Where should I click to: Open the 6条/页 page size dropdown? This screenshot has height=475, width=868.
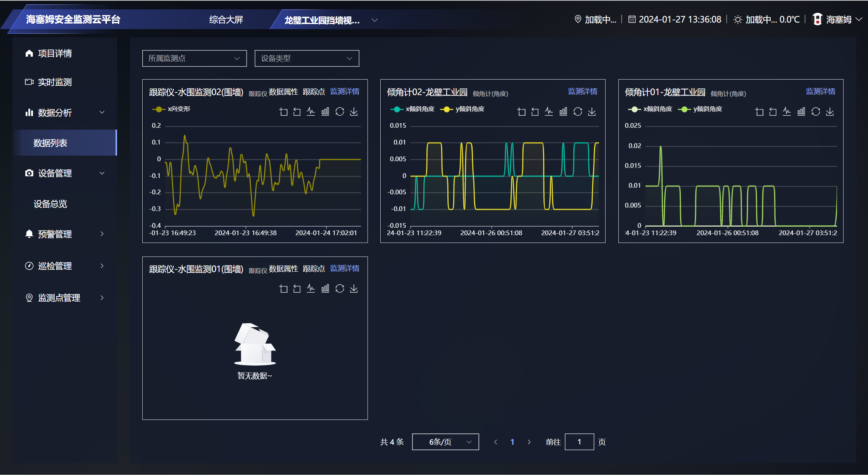point(445,442)
